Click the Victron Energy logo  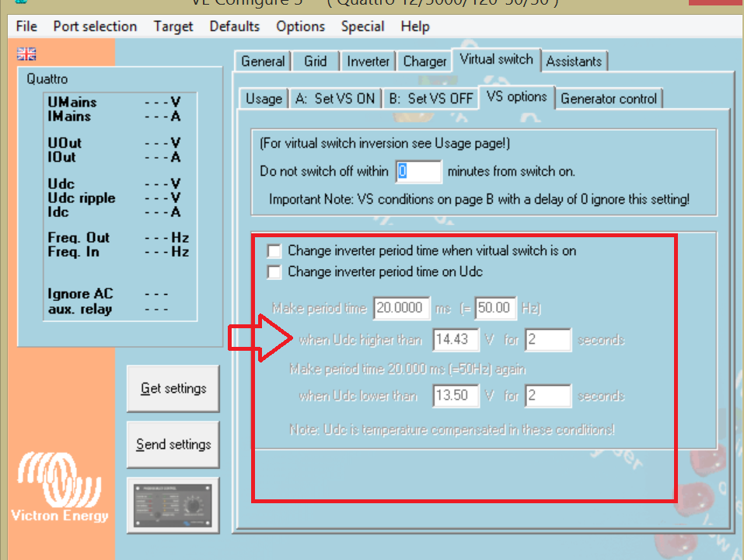point(60,487)
